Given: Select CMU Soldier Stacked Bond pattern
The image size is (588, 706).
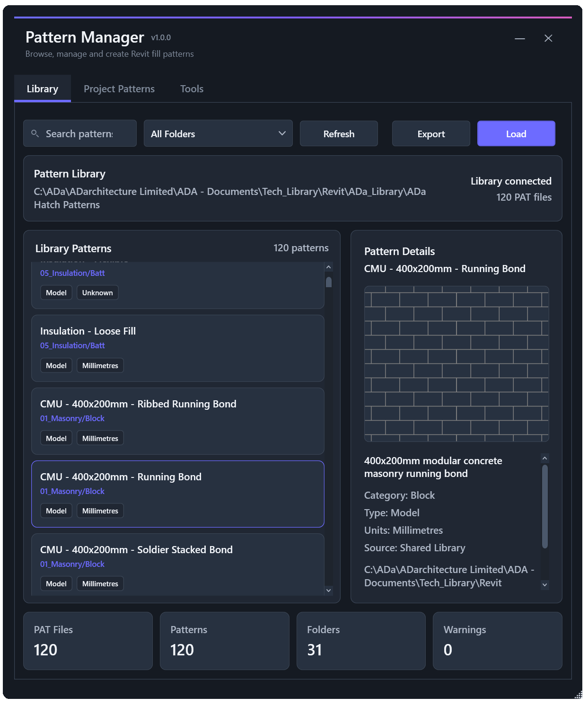Looking at the screenshot, I should pos(178,564).
